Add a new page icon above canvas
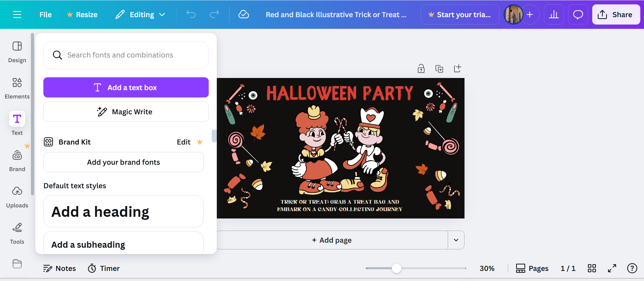 (457, 69)
